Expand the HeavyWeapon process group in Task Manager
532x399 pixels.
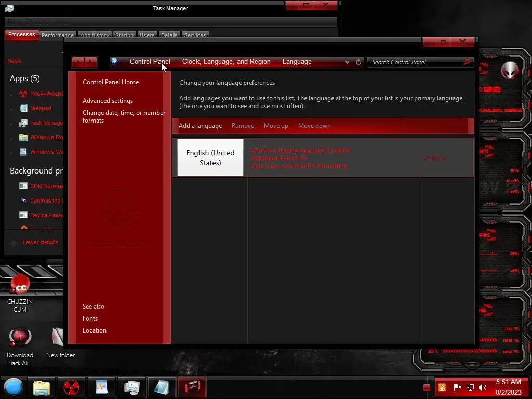point(11,94)
